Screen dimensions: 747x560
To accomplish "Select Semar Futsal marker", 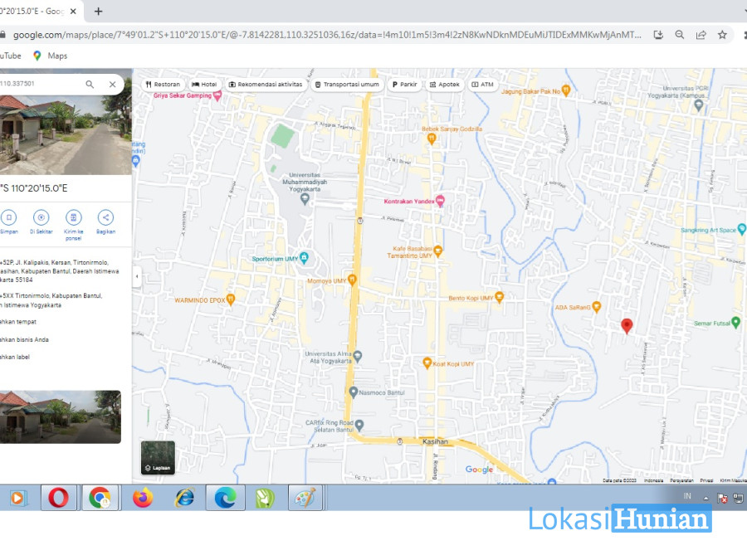I will coord(736,323).
